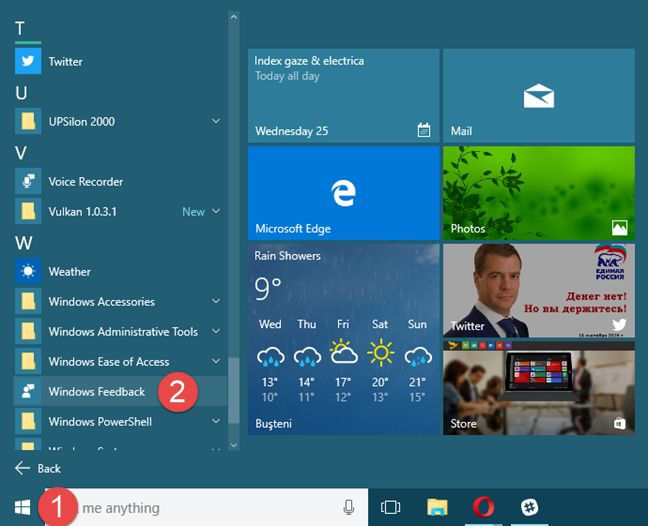Open the Store tile
648x526 pixels.
(538, 386)
